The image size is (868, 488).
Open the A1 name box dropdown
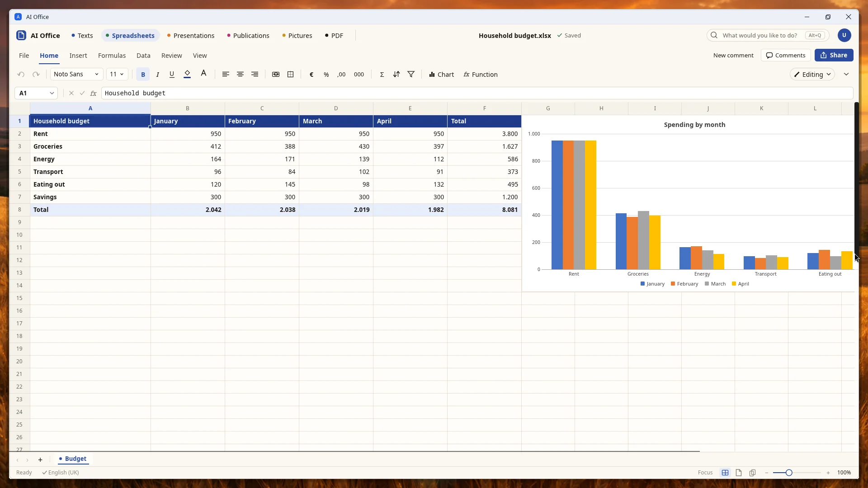coord(52,93)
